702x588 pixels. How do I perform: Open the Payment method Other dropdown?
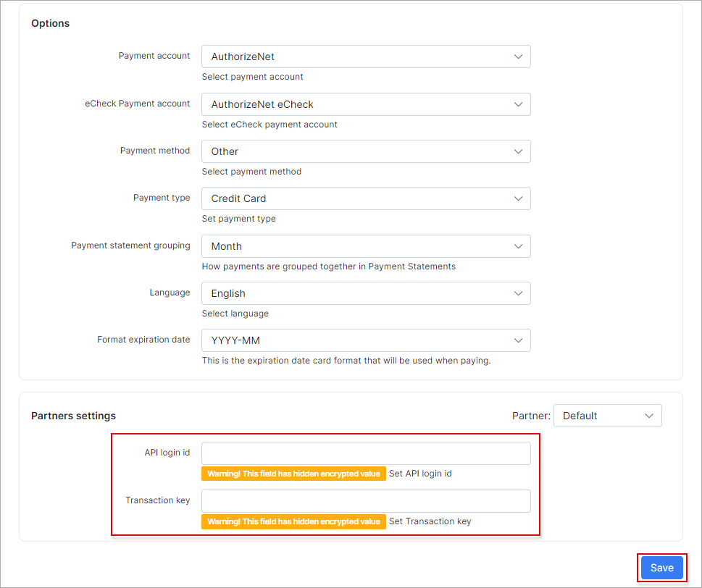366,151
